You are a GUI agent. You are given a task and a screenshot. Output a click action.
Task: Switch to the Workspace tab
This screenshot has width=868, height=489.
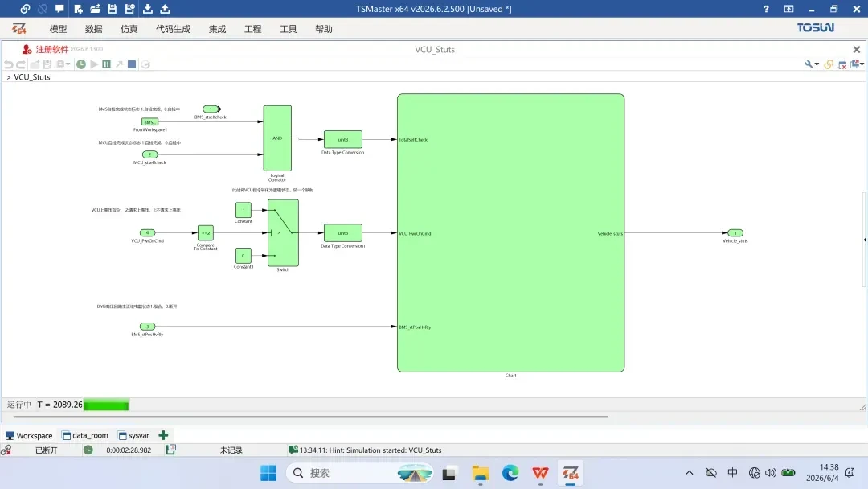coord(30,435)
